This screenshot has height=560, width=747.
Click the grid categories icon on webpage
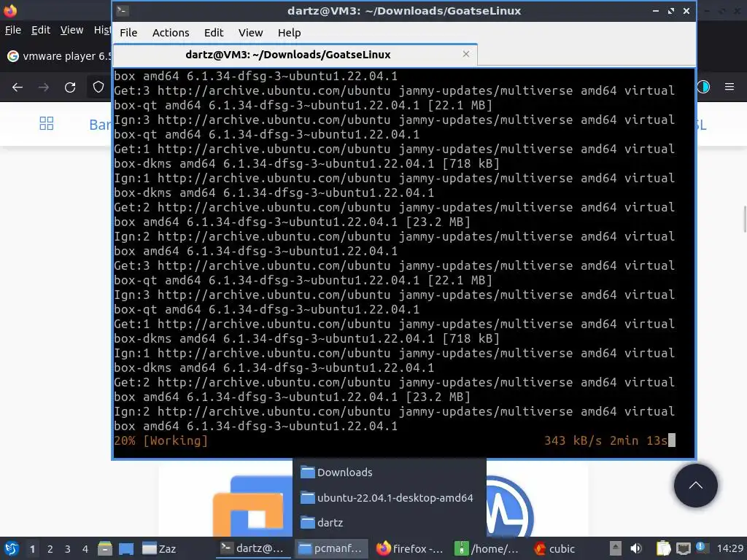pos(46,124)
